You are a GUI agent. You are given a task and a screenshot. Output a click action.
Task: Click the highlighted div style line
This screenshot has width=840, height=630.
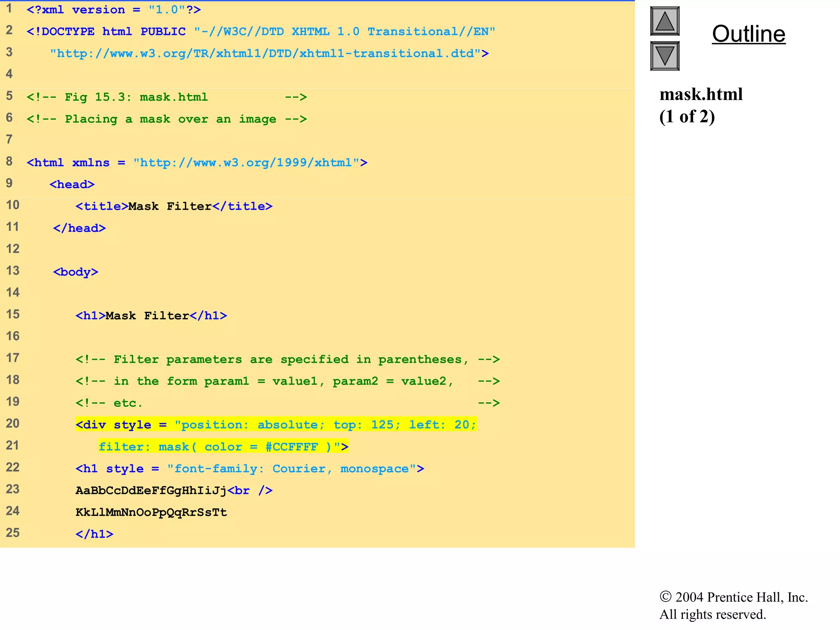[x=276, y=425]
